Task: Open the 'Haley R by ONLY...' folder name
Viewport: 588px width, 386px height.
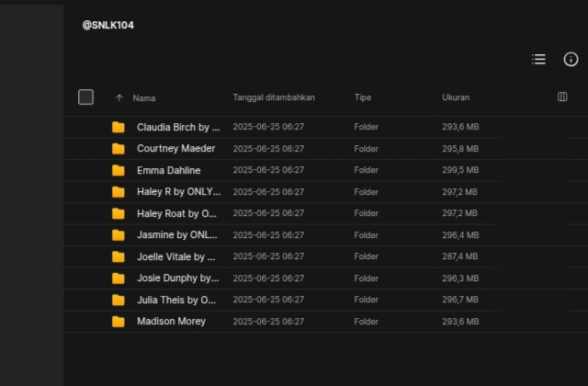Action: 179,192
